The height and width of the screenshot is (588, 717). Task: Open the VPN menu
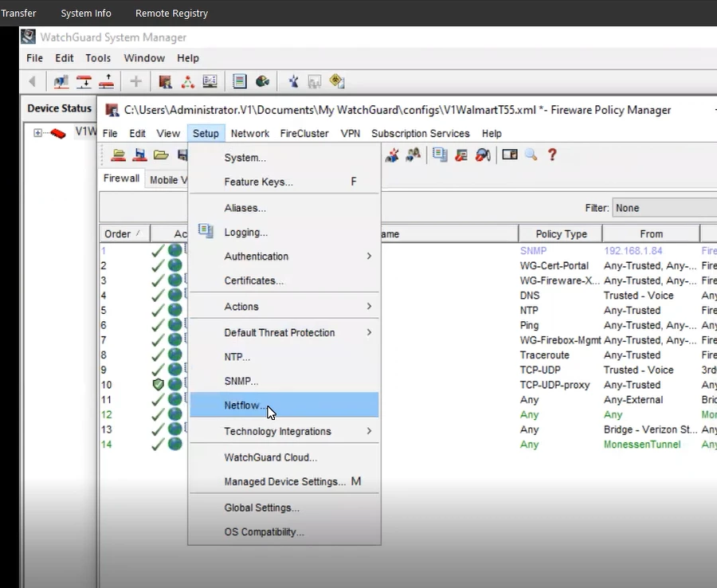pos(351,134)
